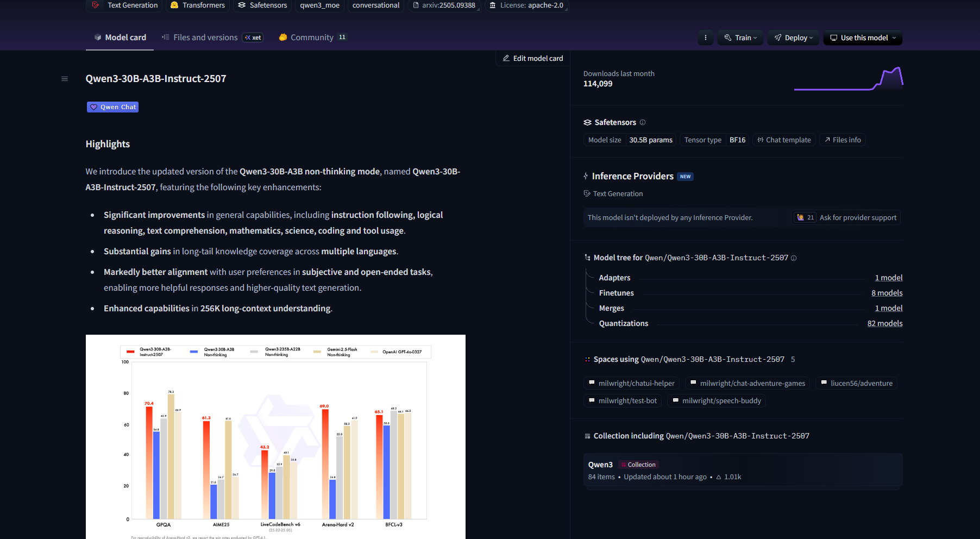The image size is (980, 539).
Task: Click the Collection label badge
Action: [638, 465]
